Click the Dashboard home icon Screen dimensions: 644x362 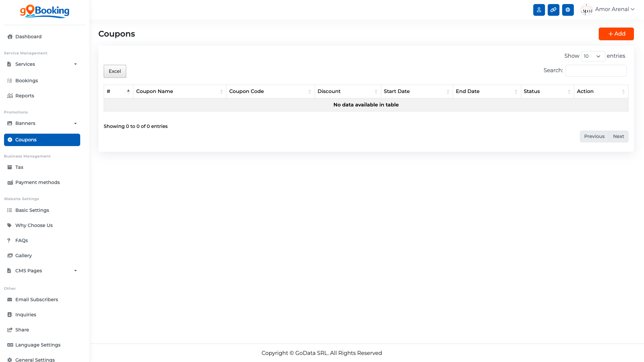[10, 37]
